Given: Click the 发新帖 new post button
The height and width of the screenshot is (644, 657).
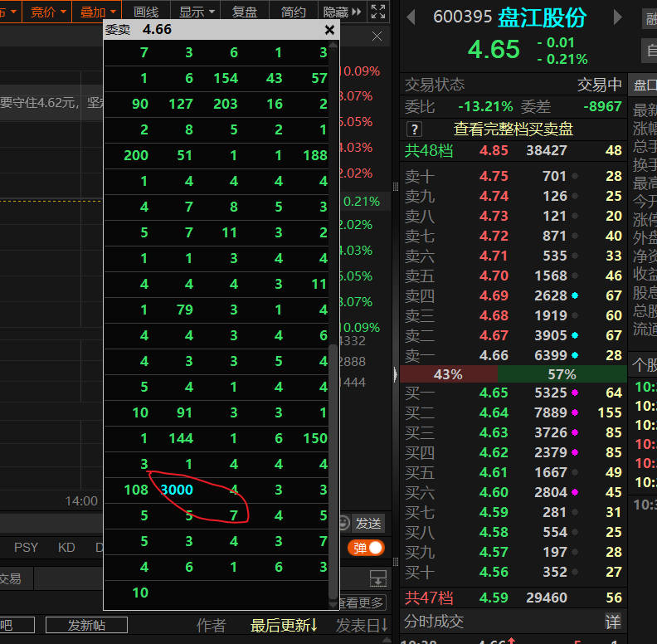Looking at the screenshot, I should coord(87,625).
